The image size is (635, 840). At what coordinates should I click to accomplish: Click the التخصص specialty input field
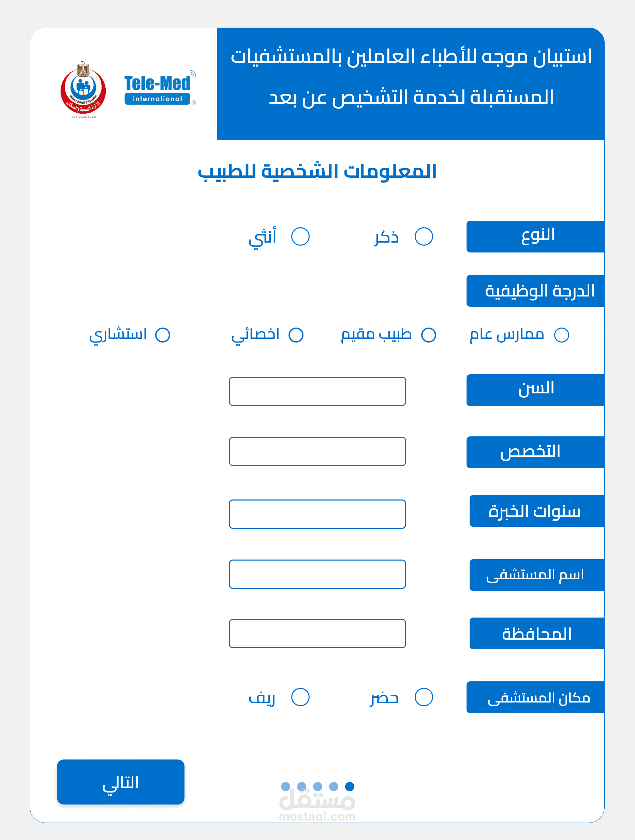pyautogui.click(x=317, y=451)
